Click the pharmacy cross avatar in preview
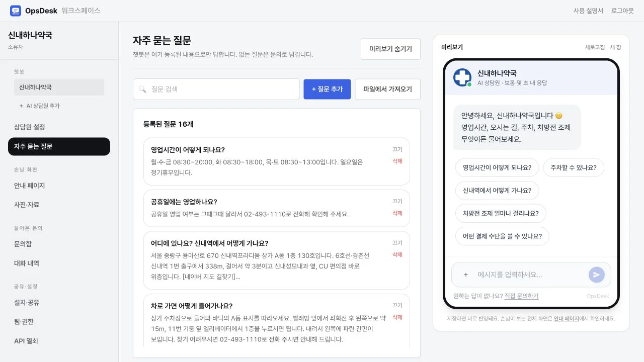Screen dimensions: 644x362 (x=462, y=77)
